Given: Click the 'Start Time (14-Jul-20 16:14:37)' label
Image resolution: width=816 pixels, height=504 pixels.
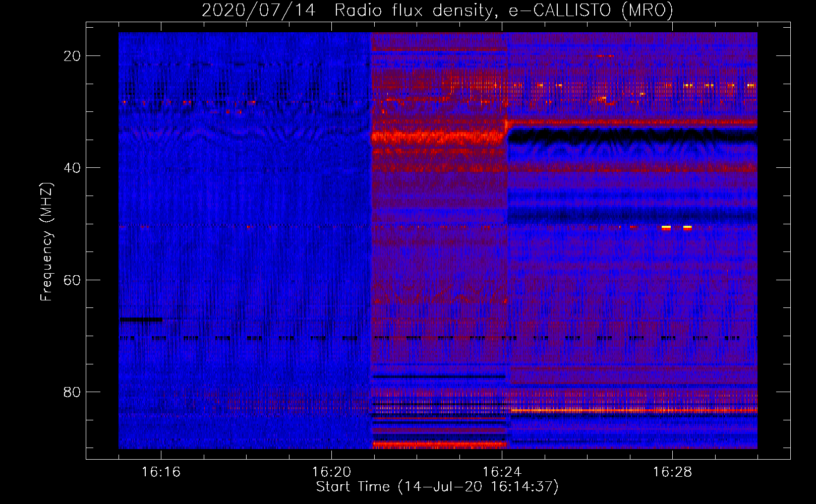Looking at the screenshot, I should (x=437, y=486).
